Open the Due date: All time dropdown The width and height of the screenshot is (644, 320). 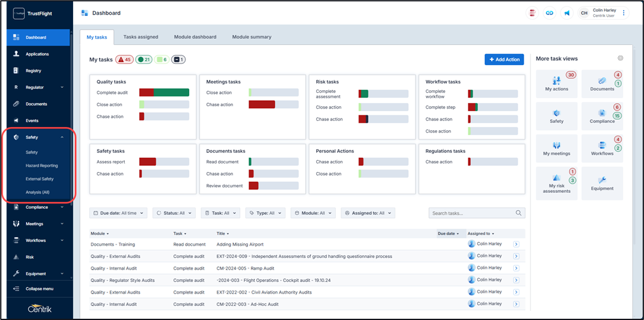coord(118,213)
